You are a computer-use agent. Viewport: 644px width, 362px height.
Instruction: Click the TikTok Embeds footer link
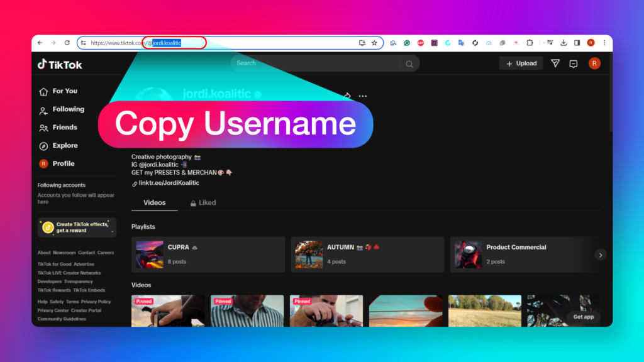(89, 290)
